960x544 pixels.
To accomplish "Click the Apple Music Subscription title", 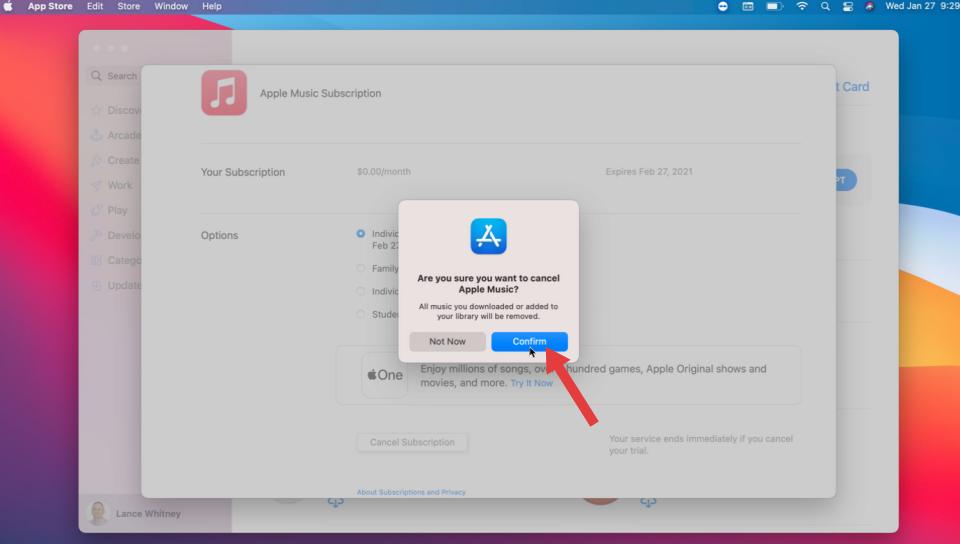I will coord(320,94).
